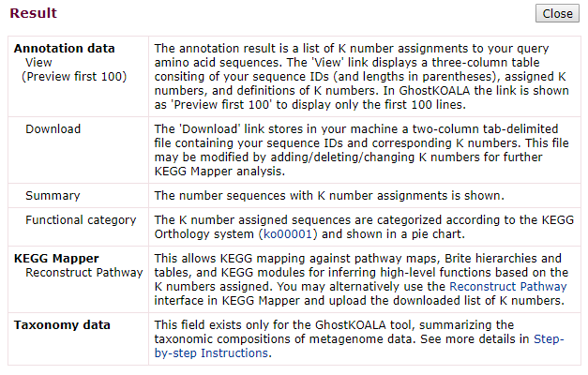Image resolution: width=588 pixels, height=375 pixels.
Task: Click the Summary description sentence
Action: (x=329, y=196)
